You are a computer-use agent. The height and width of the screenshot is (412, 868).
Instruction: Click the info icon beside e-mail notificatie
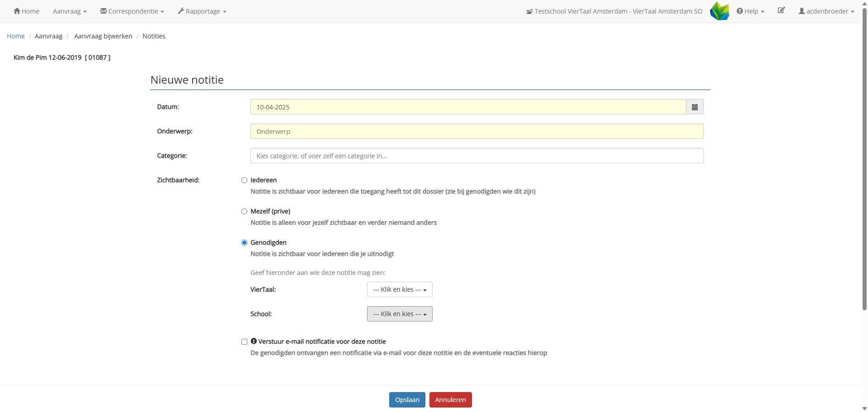click(254, 341)
